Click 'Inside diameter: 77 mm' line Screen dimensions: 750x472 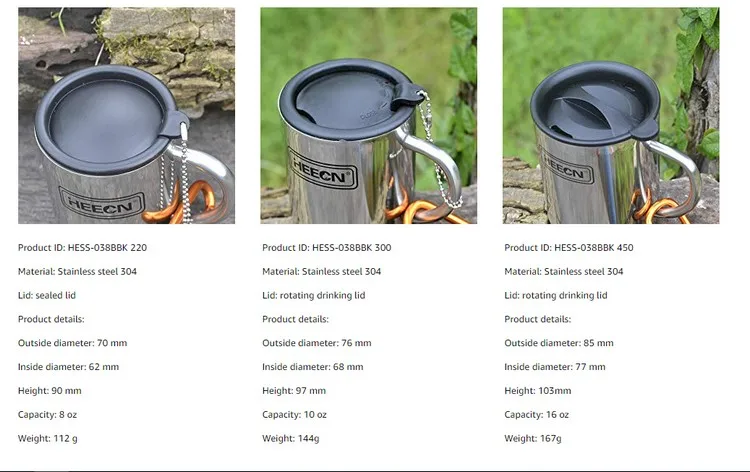(x=555, y=367)
